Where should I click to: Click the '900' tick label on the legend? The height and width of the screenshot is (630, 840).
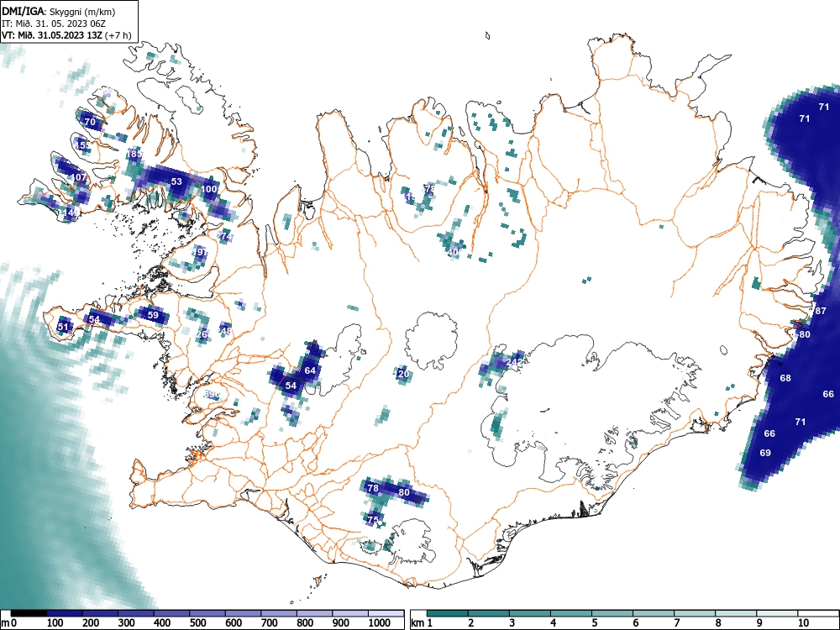[341, 623]
